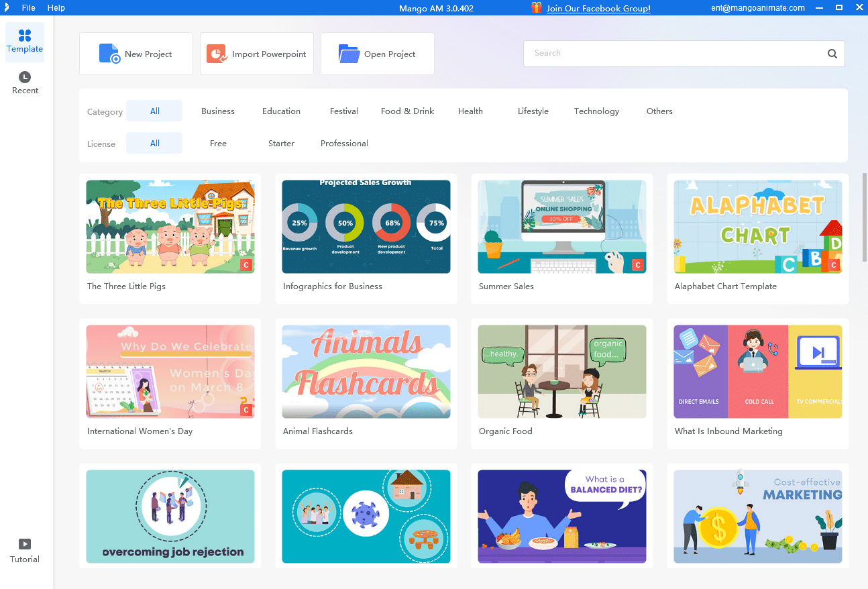Image resolution: width=868 pixels, height=589 pixels.
Task: Select the Starter license filter
Action: [x=281, y=144]
